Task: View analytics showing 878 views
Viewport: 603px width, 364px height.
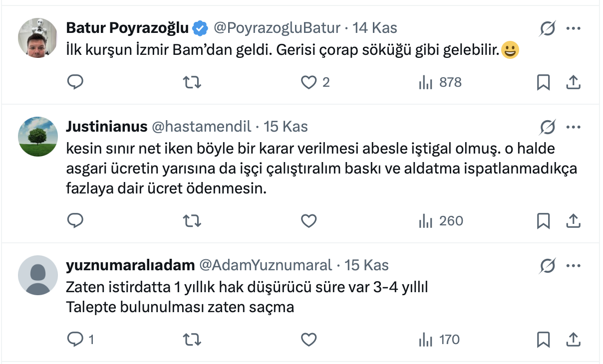Action: [440, 82]
